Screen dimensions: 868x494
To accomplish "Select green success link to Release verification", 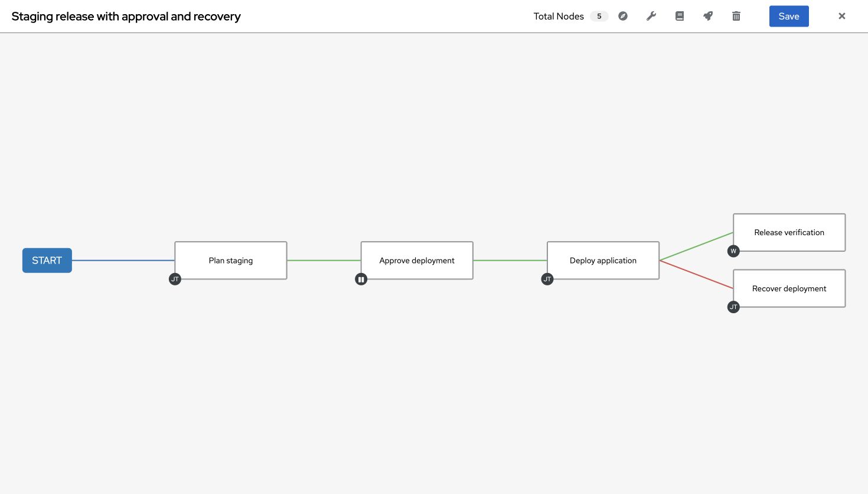I will coord(696,246).
